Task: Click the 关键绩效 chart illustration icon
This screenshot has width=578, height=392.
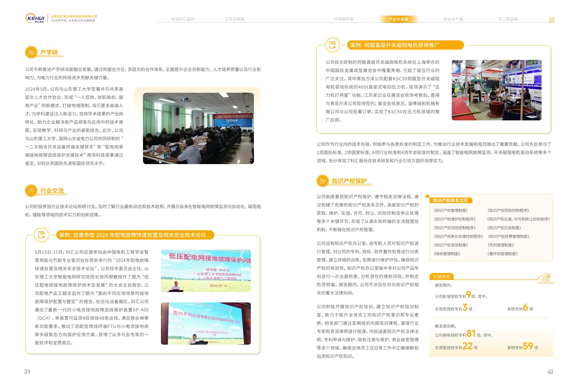Action: [x=546, y=277]
